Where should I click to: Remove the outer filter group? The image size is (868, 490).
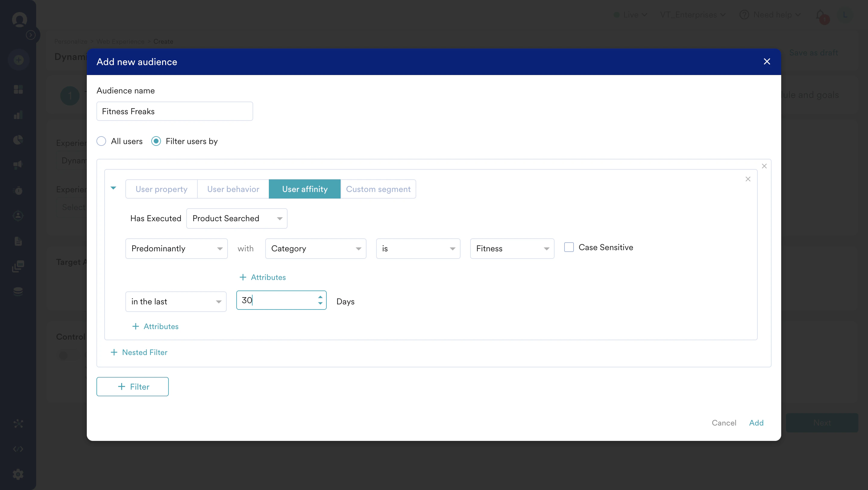click(764, 166)
